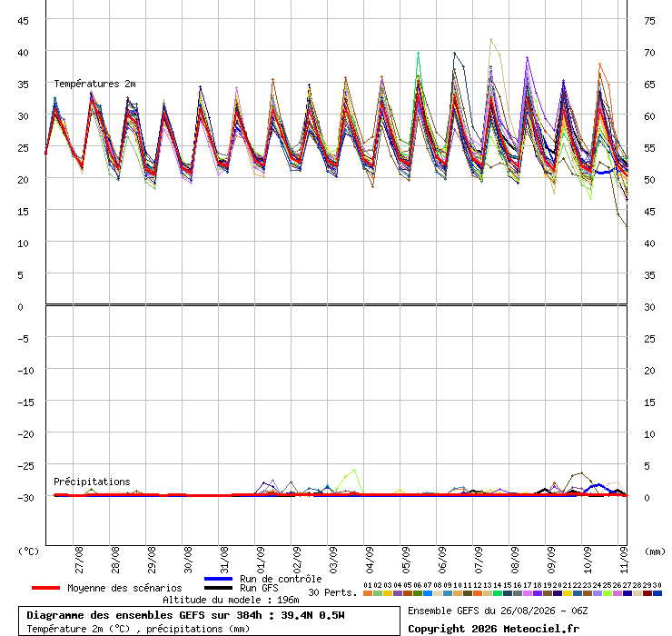Click the 45 value on the left temperature axis
Viewport: 672px width, 636px height.
[23, 21]
